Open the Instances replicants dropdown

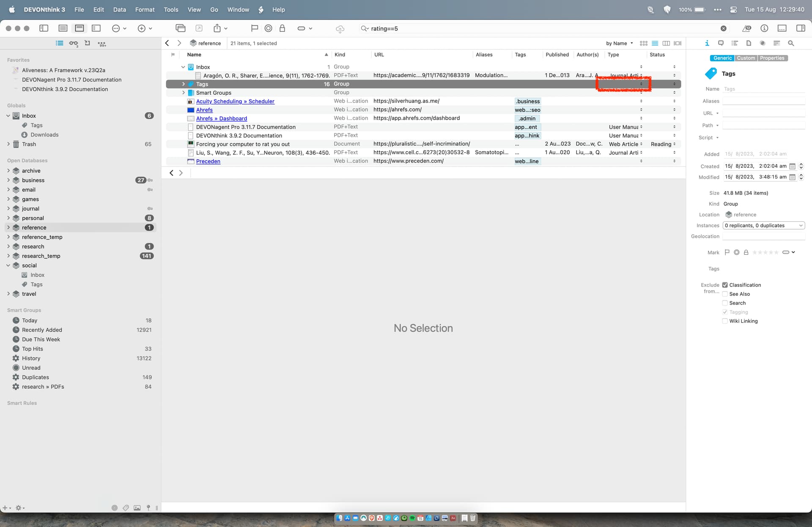click(x=763, y=226)
